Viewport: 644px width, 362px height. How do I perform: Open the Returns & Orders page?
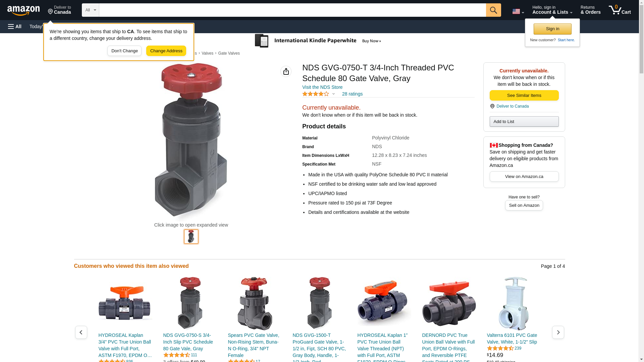pos(590,10)
